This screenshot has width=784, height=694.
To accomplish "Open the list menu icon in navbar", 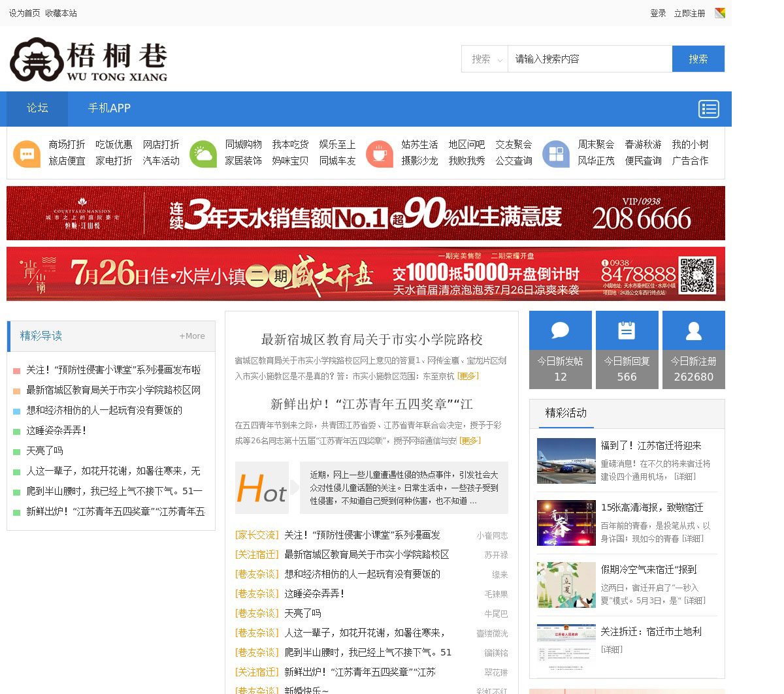I will pos(708,109).
